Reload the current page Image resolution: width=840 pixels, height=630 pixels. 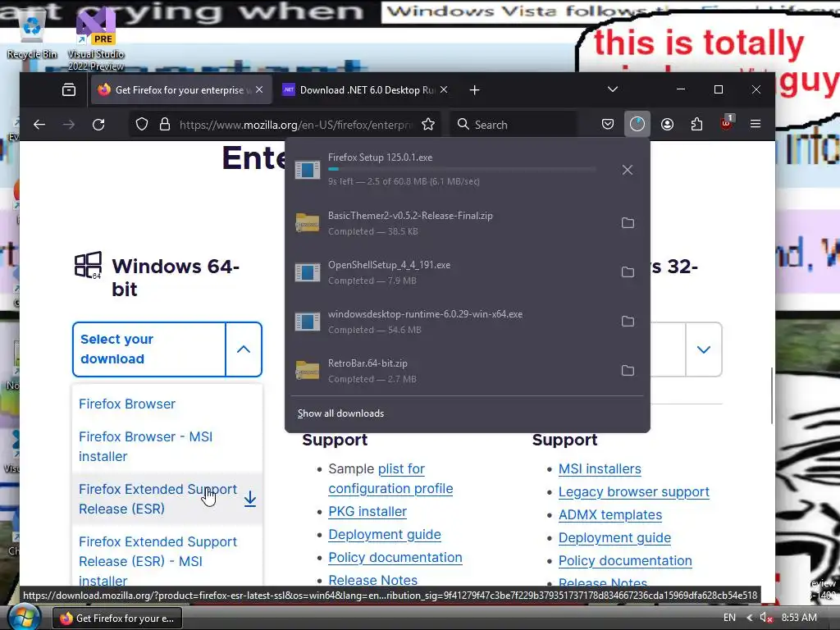pyautogui.click(x=98, y=125)
